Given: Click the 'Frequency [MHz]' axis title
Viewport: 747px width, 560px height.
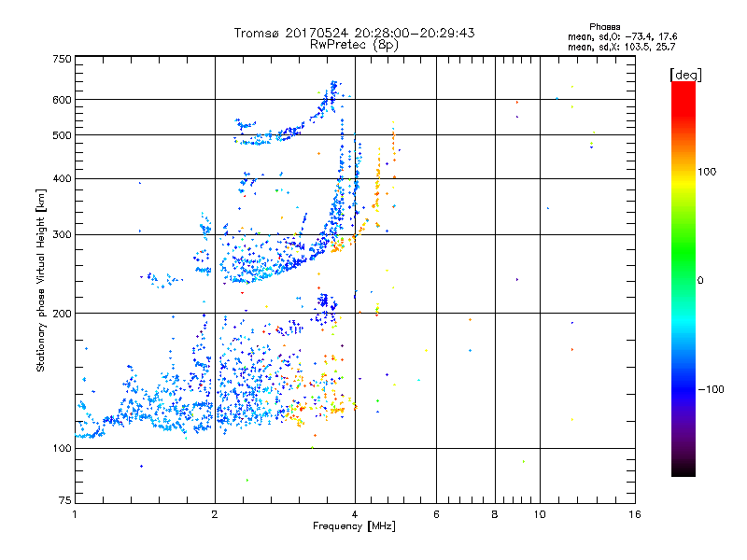Looking at the screenshot, I should [354, 526].
